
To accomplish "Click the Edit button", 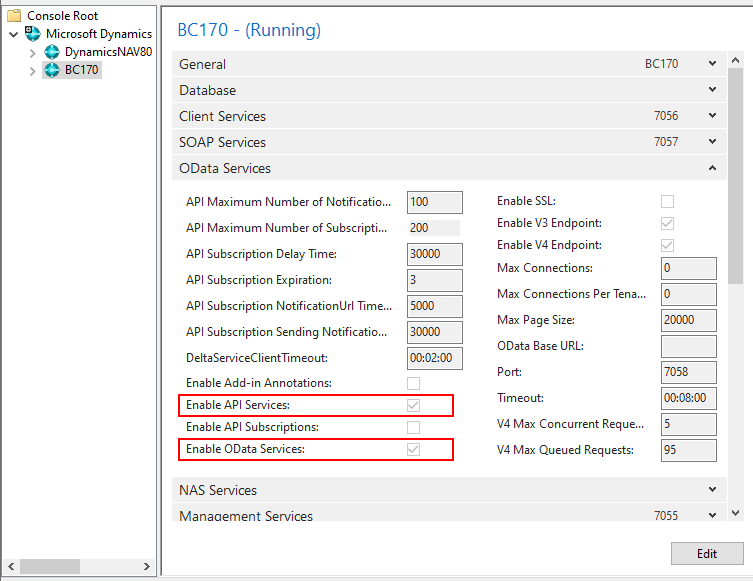I will click(707, 554).
